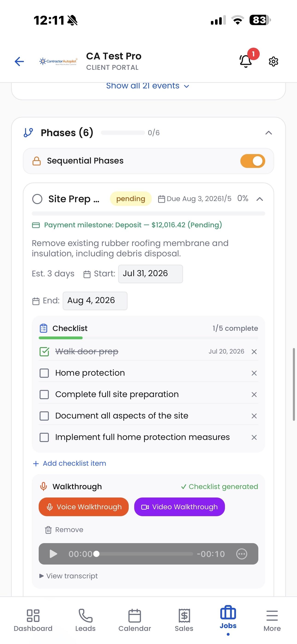Remove Document all aspects item
This screenshot has height=644, width=297.
coord(254,416)
